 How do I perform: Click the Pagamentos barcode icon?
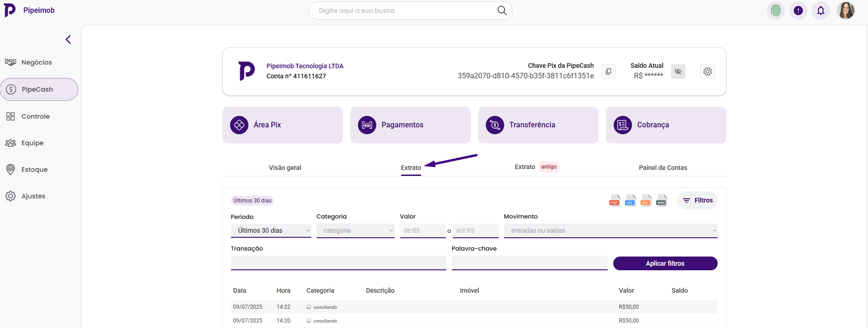pyautogui.click(x=367, y=125)
